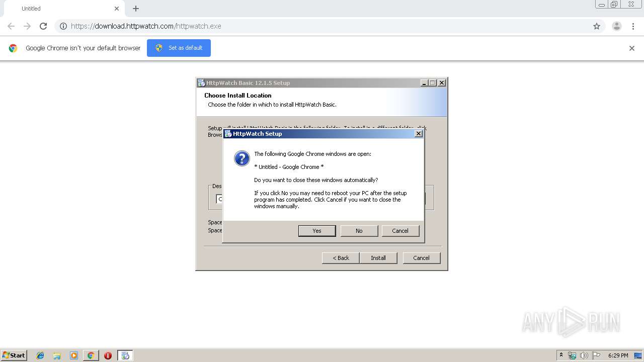
Task: Open the volume speaker tray icon
Action: [584, 355]
